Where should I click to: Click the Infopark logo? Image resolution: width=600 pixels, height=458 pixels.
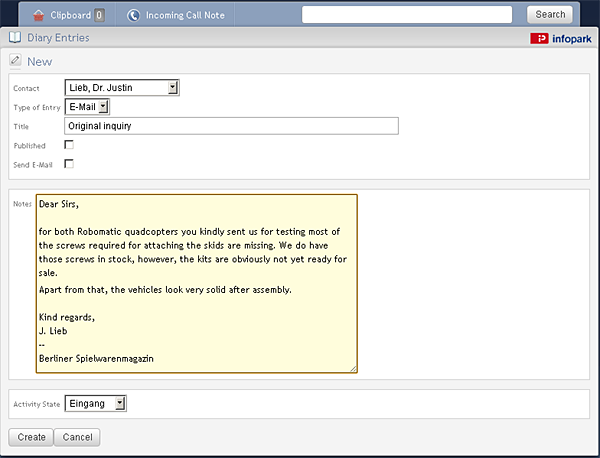click(x=561, y=38)
